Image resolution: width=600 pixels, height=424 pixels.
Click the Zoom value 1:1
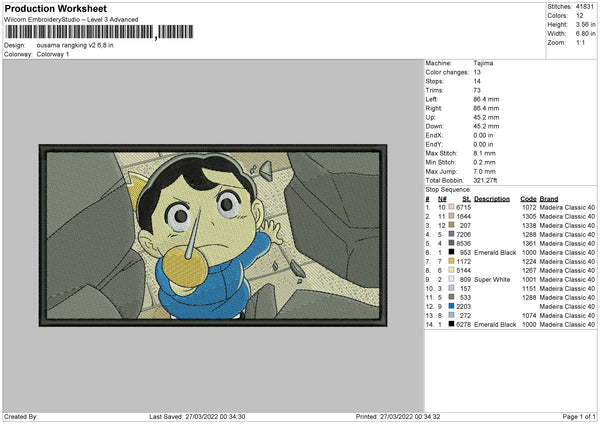pos(582,44)
